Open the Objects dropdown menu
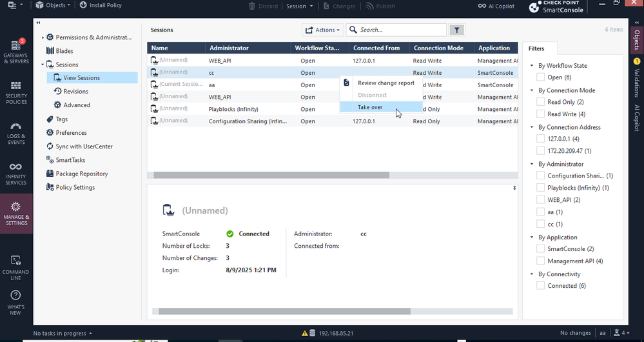Screen dimensions: 644x342 pos(53,5)
